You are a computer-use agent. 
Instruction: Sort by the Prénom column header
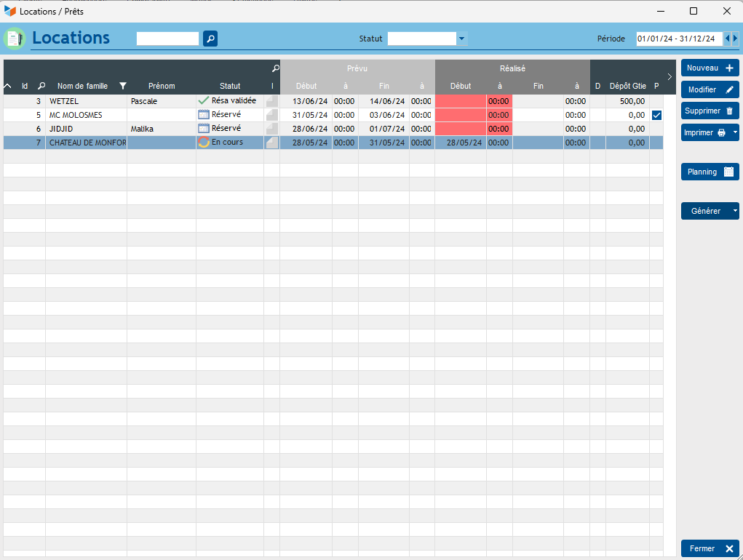tap(162, 86)
